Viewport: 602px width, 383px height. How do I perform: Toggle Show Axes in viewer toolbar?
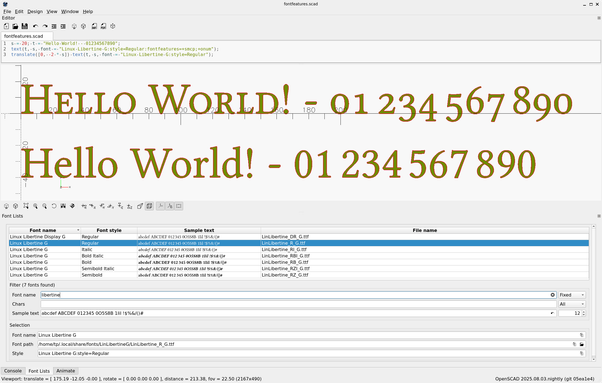160,206
